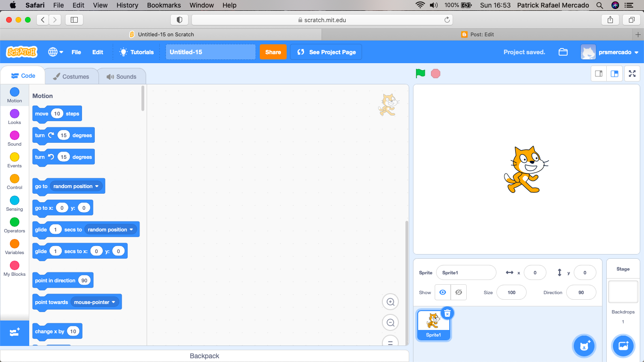The image size is (644, 362).
Task: Reload the page in Safari
Action: pyautogui.click(x=447, y=20)
